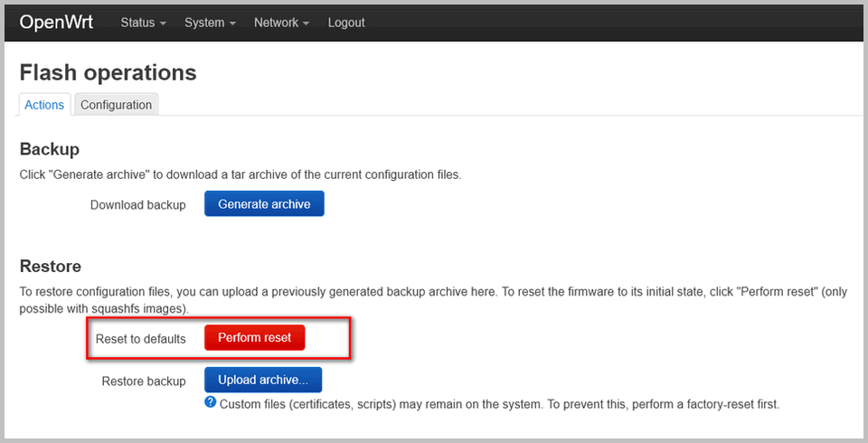Go to OpenWrt brand home link
Screen dimensions: 868x443
pyautogui.click(x=56, y=23)
